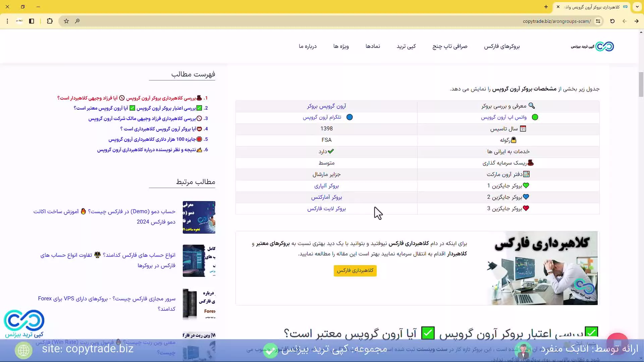
Task: Jump to contents item 1 on farzad vajihi
Action: point(132,98)
